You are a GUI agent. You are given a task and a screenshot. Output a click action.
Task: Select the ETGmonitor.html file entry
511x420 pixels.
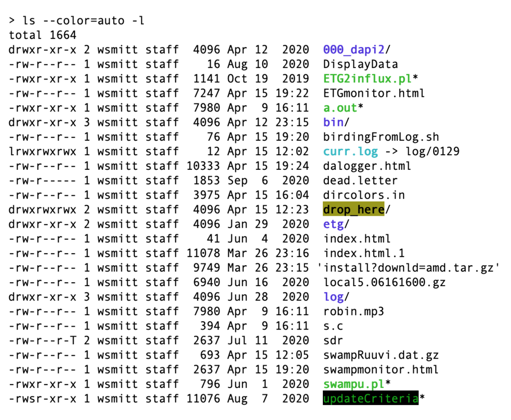(x=374, y=93)
